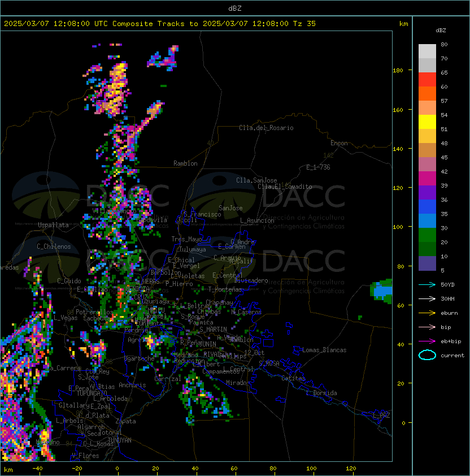Select the bright yellow 51-54 dBZ swatch

pos(427,122)
